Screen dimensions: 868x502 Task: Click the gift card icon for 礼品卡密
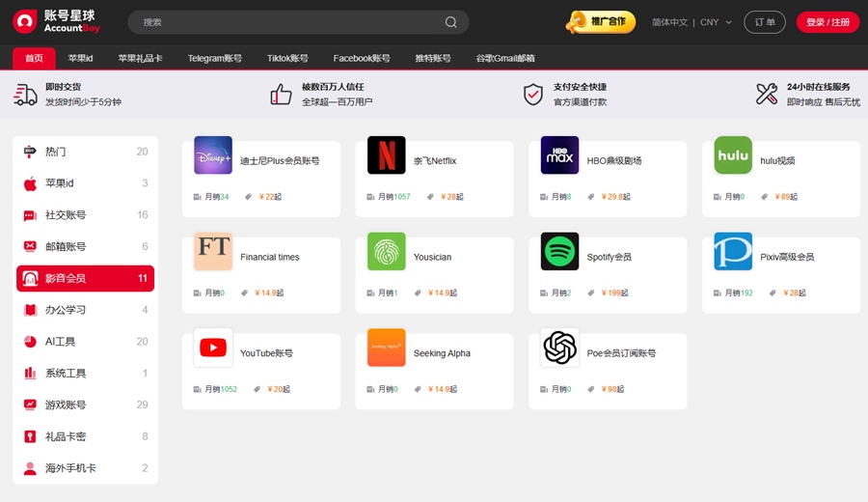click(x=30, y=436)
